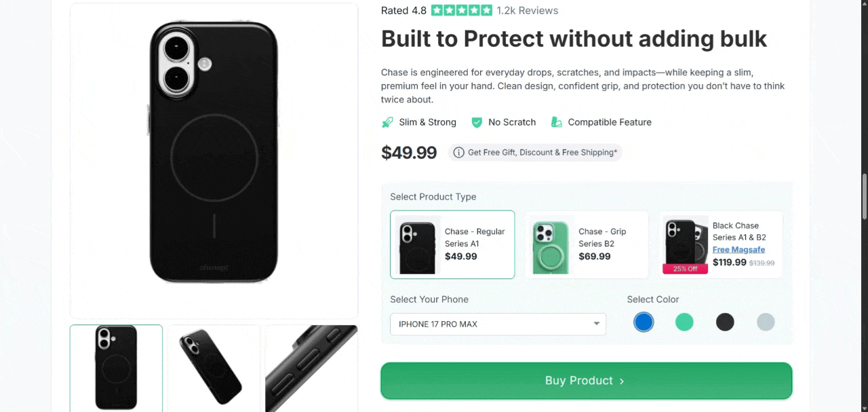
Task: Open the angled black case thumbnail
Action: 214,368
